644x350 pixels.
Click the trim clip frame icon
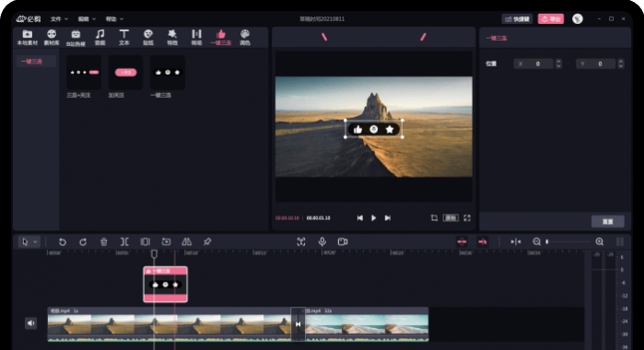145,242
